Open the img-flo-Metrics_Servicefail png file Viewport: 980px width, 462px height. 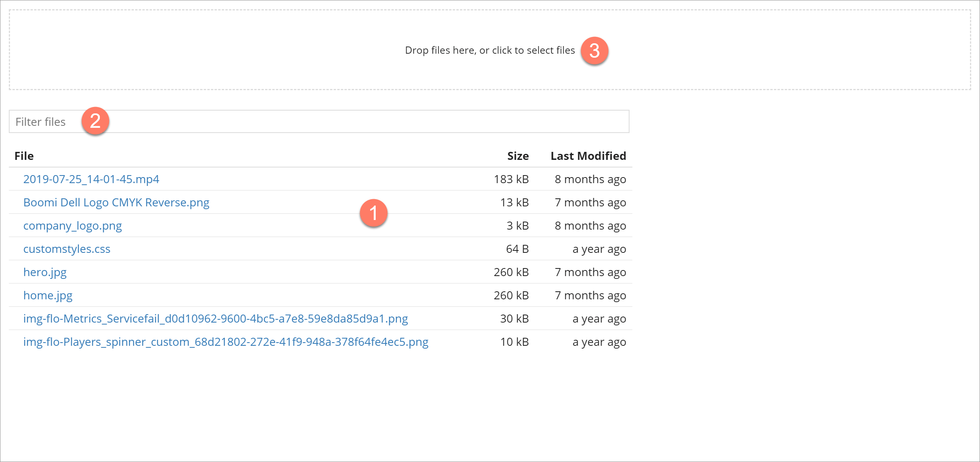point(215,319)
